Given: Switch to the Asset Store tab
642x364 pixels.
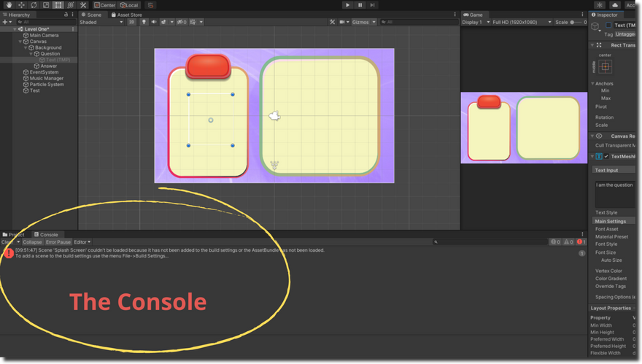Looking at the screenshot, I should 128,15.
